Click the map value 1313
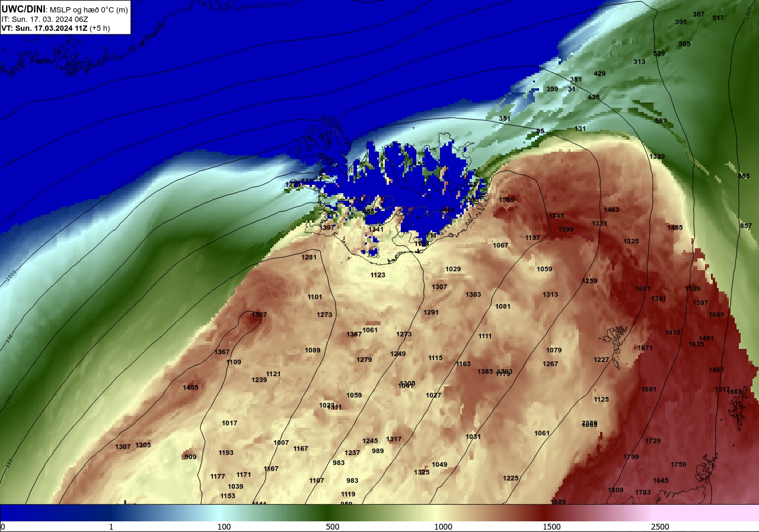This screenshot has width=759, height=532. click(x=550, y=294)
